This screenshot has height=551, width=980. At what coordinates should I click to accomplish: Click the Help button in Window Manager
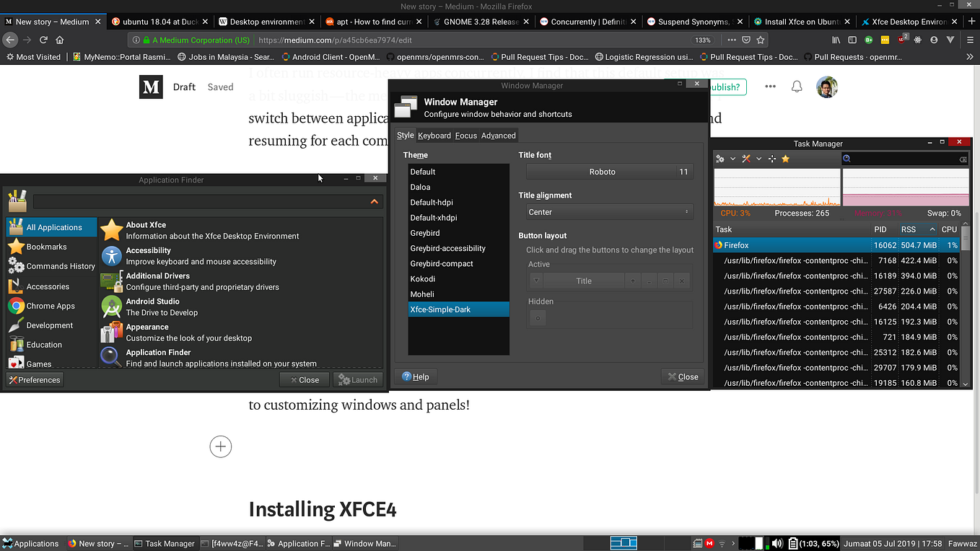tap(416, 376)
